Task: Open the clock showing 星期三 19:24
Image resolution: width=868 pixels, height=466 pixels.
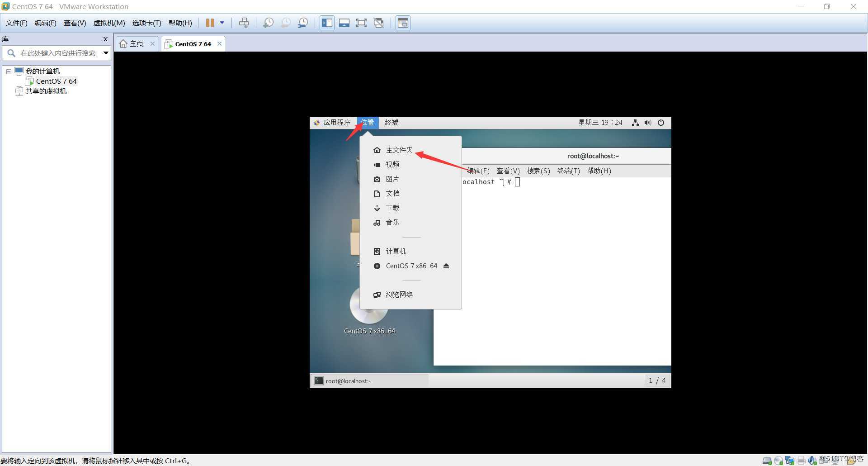Action: 600,123
